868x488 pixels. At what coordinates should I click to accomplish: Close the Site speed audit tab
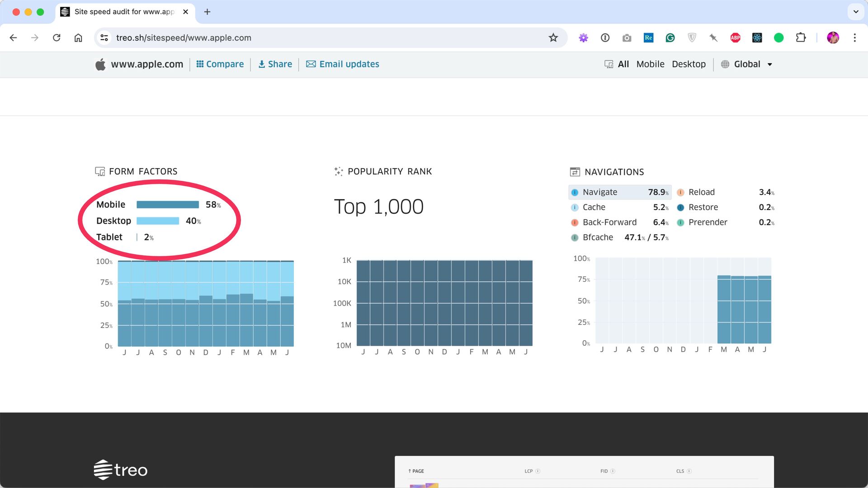pos(185,12)
